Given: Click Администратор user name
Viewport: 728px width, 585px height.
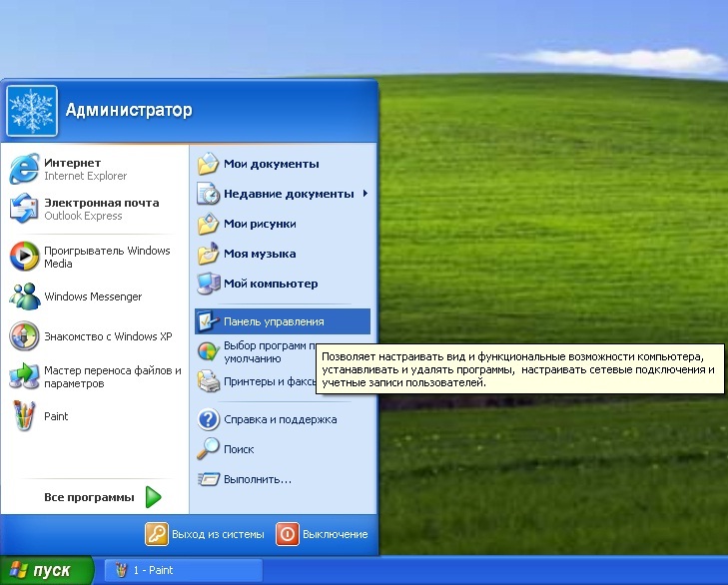Looking at the screenshot, I should [x=129, y=110].
